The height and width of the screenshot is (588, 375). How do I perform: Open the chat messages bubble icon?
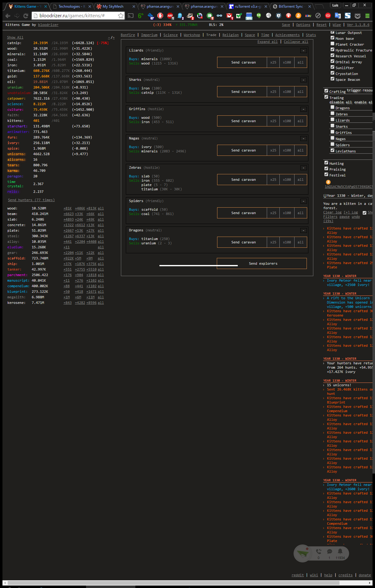click(x=329, y=552)
